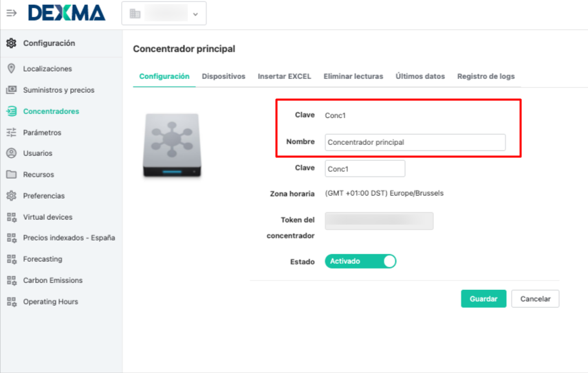Click the chevron next to building selector
This screenshot has height=373, width=588.
pyautogui.click(x=195, y=14)
